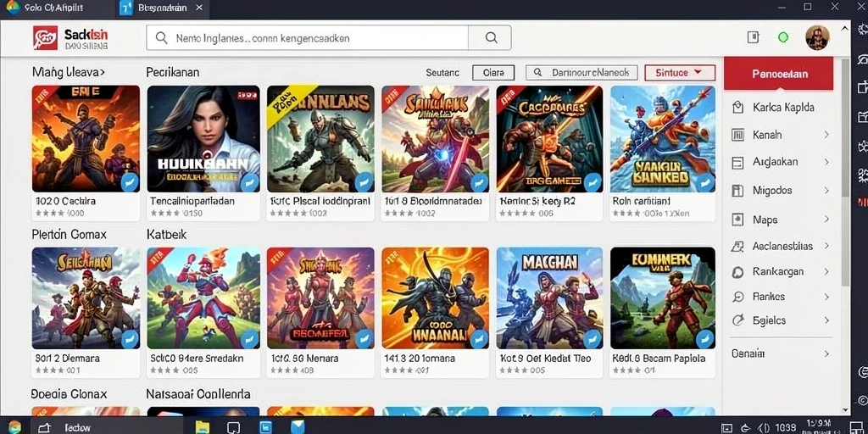This screenshot has height=434, width=868.
Task: Click the Karlca Kaplda sidebar icon
Action: pyautogui.click(x=737, y=108)
